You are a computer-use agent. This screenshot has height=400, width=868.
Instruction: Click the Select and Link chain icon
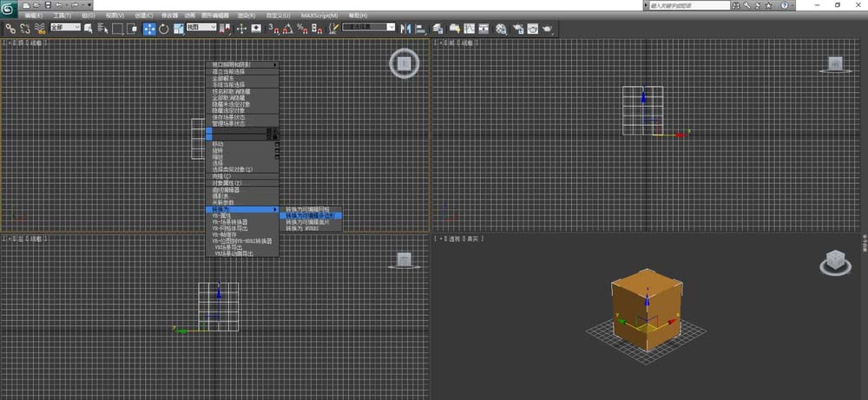(x=10, y=29)
